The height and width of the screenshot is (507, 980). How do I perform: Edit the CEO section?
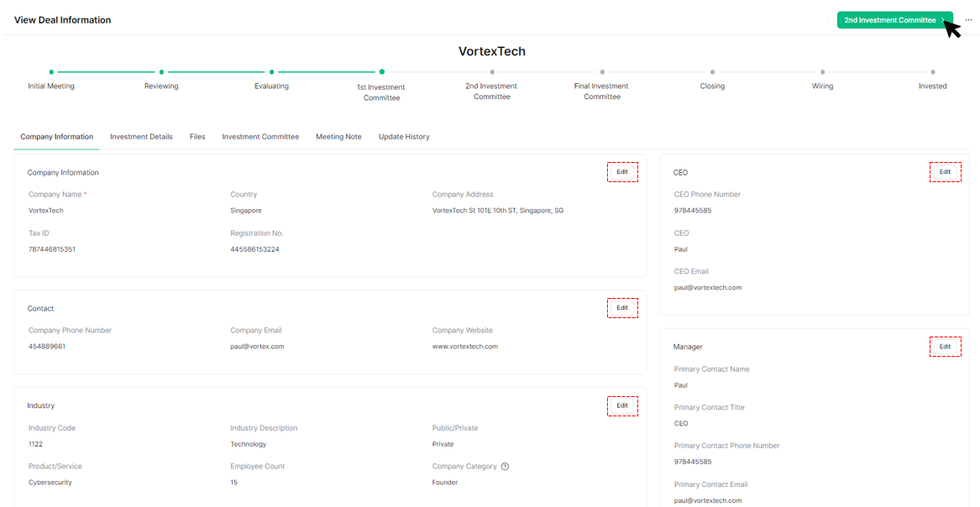point(946,171)
